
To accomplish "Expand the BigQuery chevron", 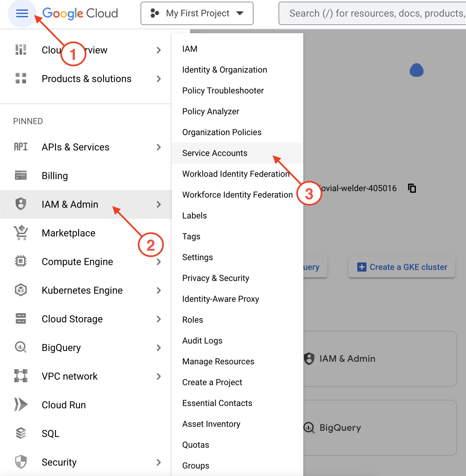I will 159,348.
